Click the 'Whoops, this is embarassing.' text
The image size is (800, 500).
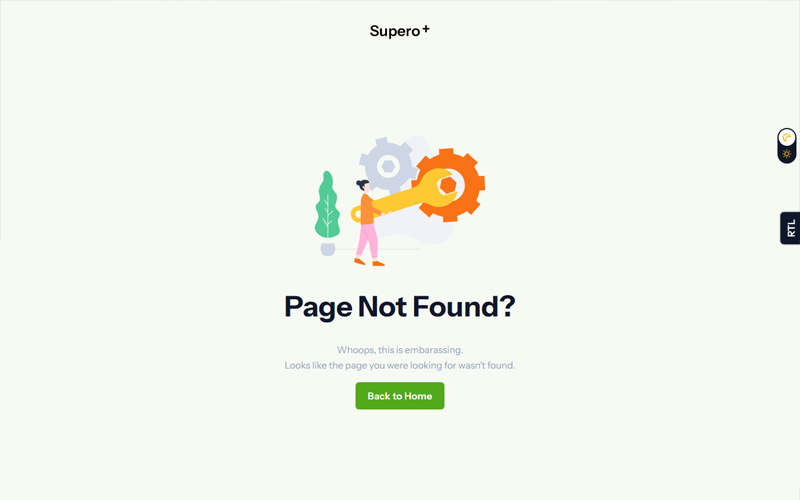[x=399, y=350]
